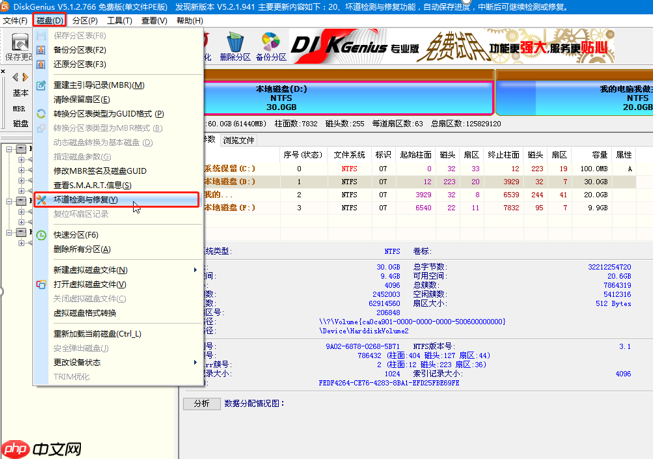Open submenu arrow of 新建虚拟磁盘文件(N)
653x459 pixels.
[x=195, y=270]
